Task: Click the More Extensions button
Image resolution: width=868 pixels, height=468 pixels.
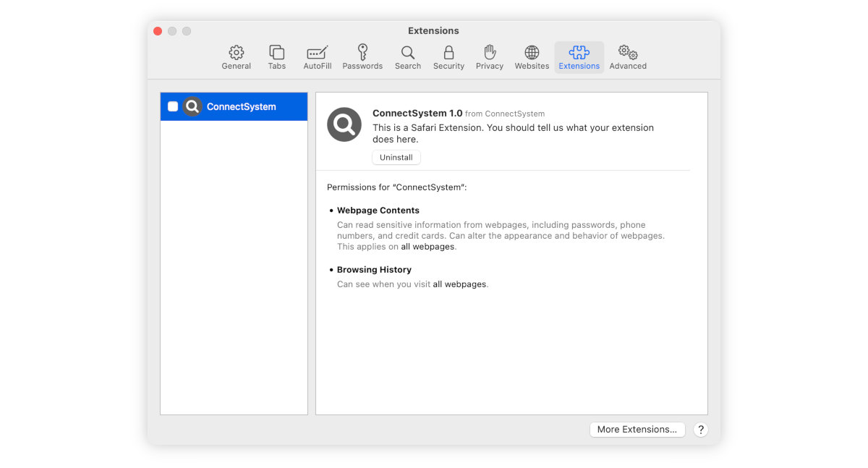Action: 637,429
